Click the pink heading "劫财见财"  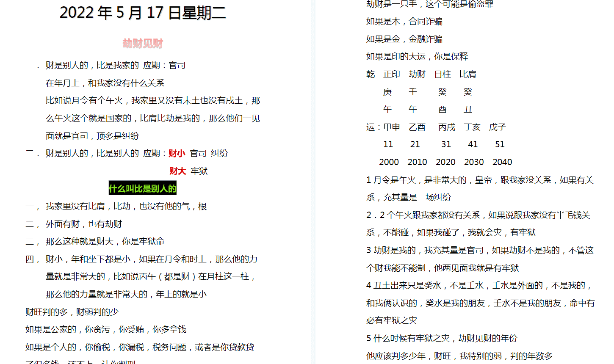tap(143, 44)
